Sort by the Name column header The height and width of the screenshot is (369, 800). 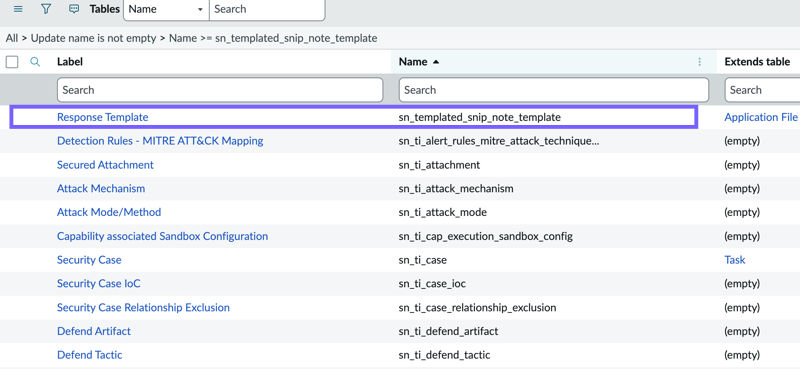click(x=413, y=62)
